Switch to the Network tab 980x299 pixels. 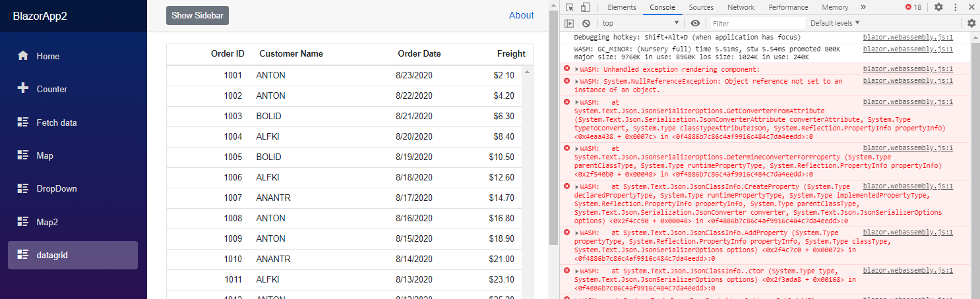tap(741, 7)
